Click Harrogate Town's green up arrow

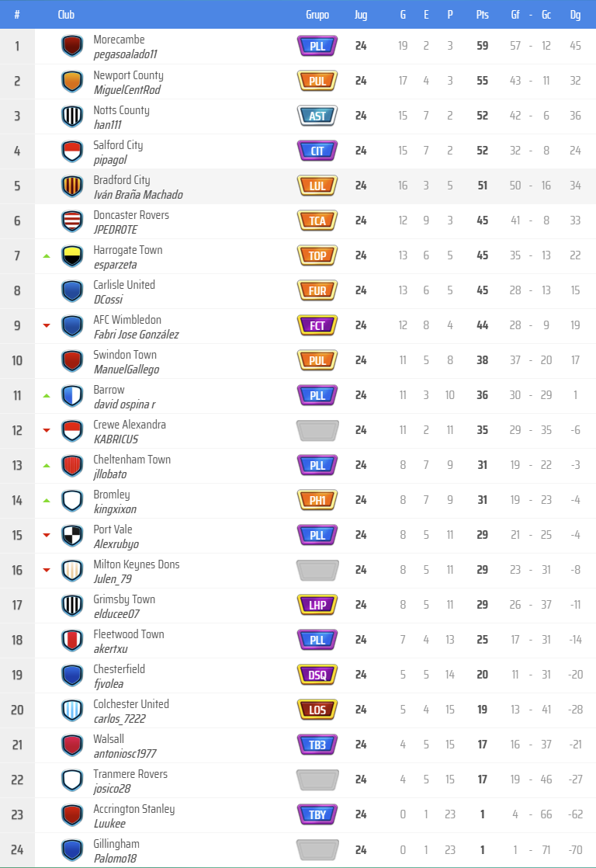pos(47,255)
